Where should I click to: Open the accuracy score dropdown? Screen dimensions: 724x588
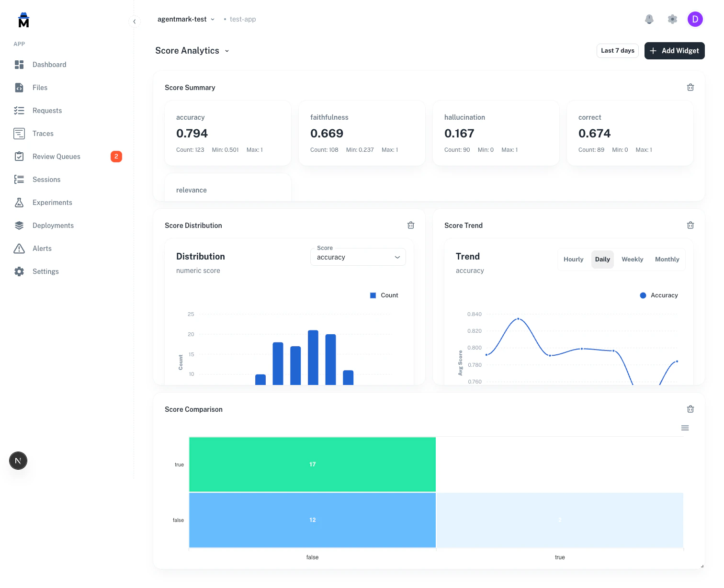358,257
